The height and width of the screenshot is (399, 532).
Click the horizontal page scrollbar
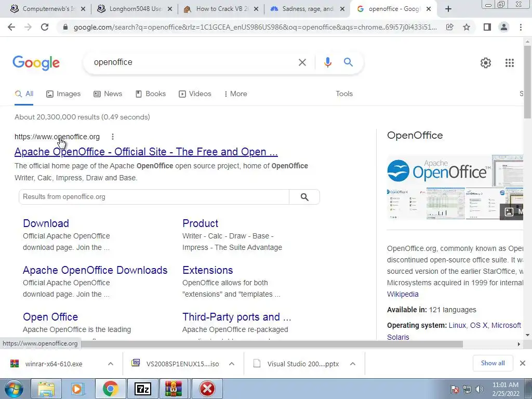tap(271, 344)
